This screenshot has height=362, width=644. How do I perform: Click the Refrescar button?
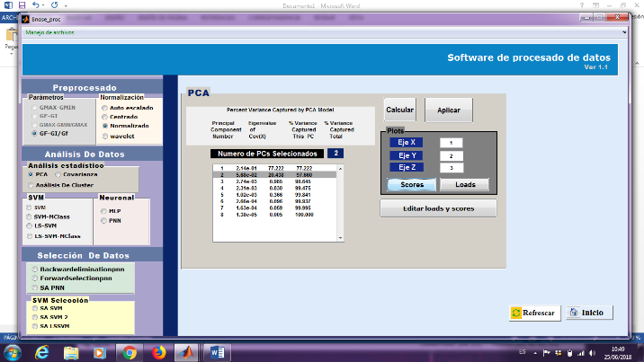[532, 313]
